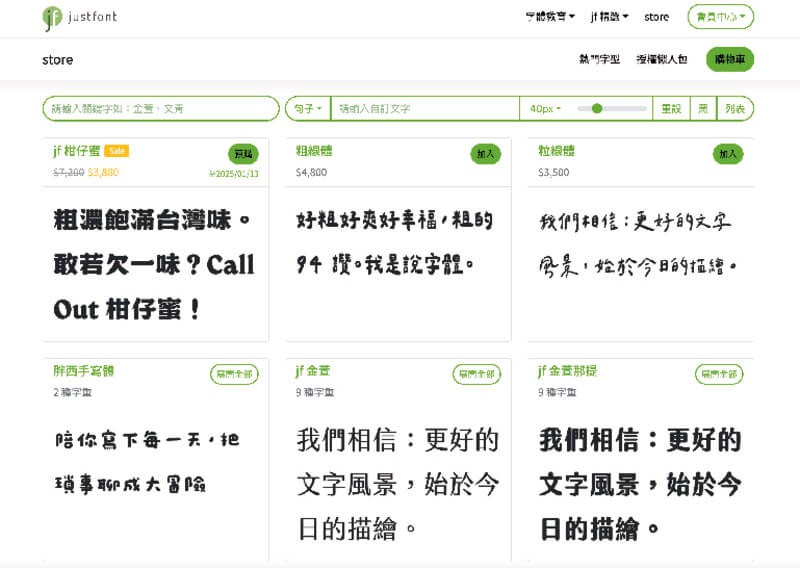Viewport: 800px width, 568px height.
Task: Adjust the font size preview slider
Action: 597,108
